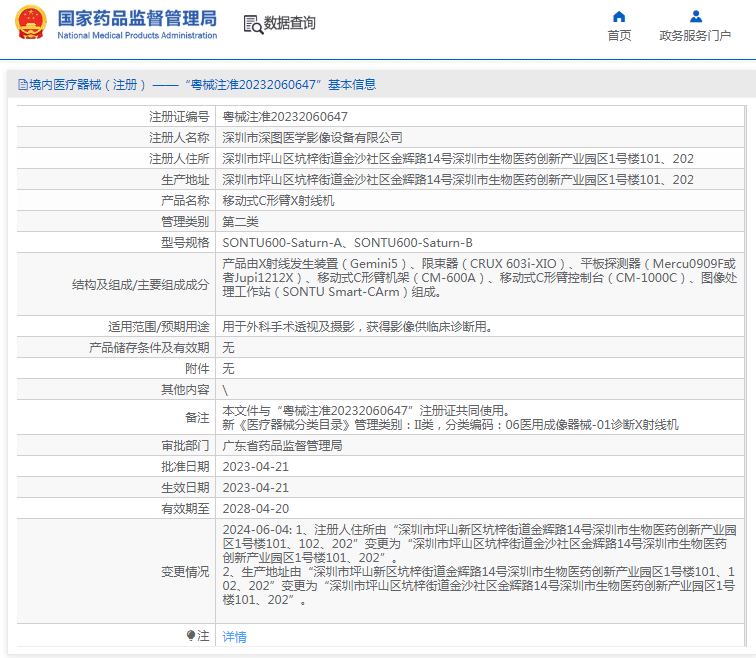Click the 注册人住所 address value

[x=458, y=159]
